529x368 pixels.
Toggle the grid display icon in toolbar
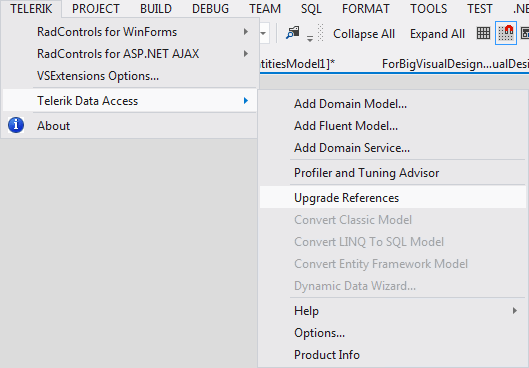click(483, 33)
